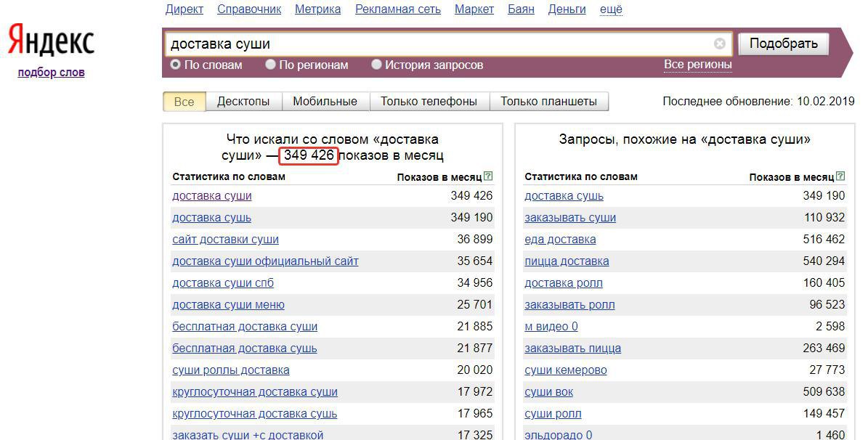Click the 'подбор слов' link under logo

tap(51, 73)
